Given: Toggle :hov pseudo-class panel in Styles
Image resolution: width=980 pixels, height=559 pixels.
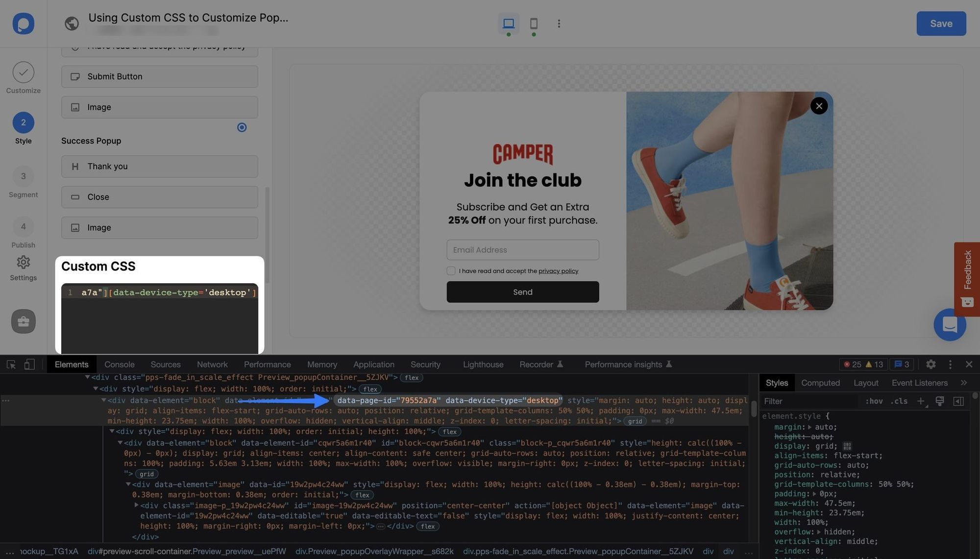Looking at the screenshot, I should (x=874, y=401).
